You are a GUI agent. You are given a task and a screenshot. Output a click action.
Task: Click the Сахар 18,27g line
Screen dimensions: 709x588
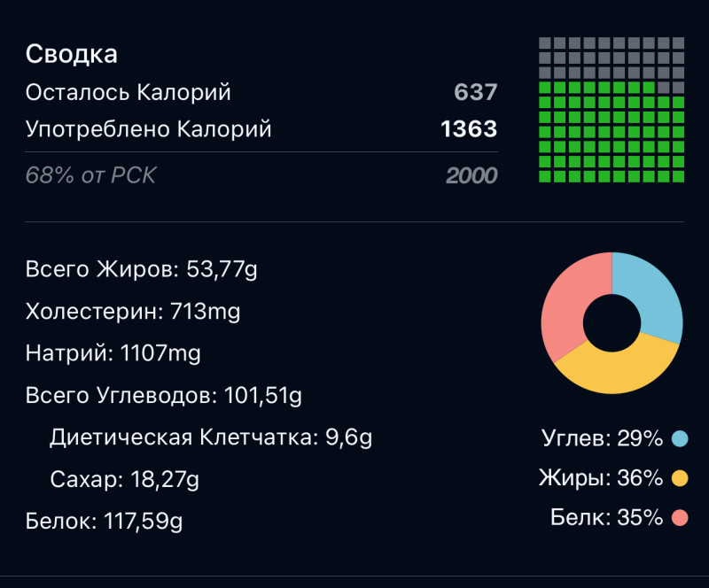[x=125, y=480]
